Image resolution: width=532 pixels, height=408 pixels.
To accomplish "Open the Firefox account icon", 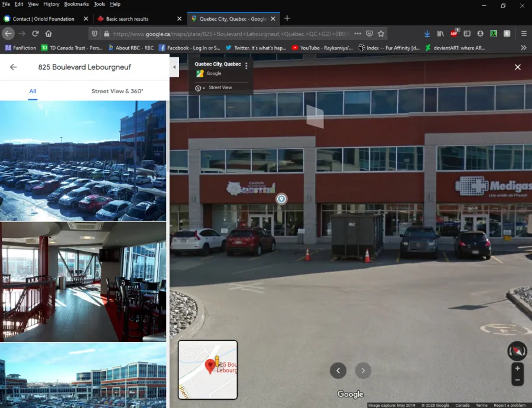I will [x=480, y=34].
